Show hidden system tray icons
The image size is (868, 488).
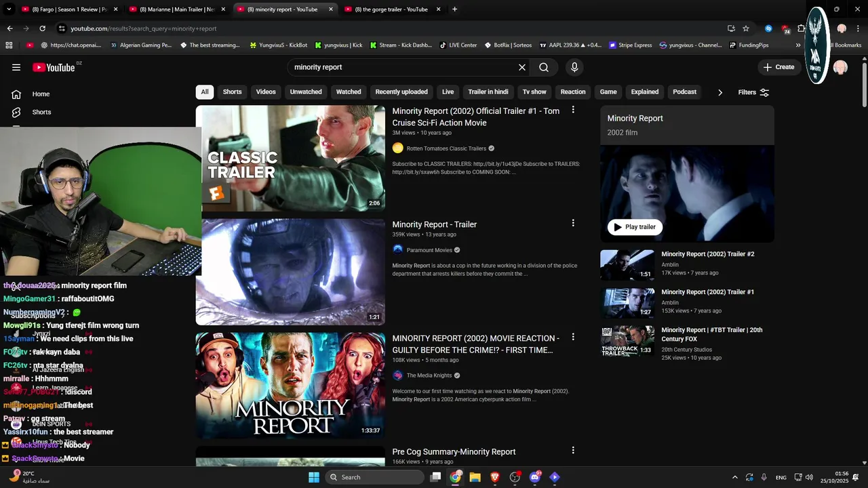coord(734,477)
